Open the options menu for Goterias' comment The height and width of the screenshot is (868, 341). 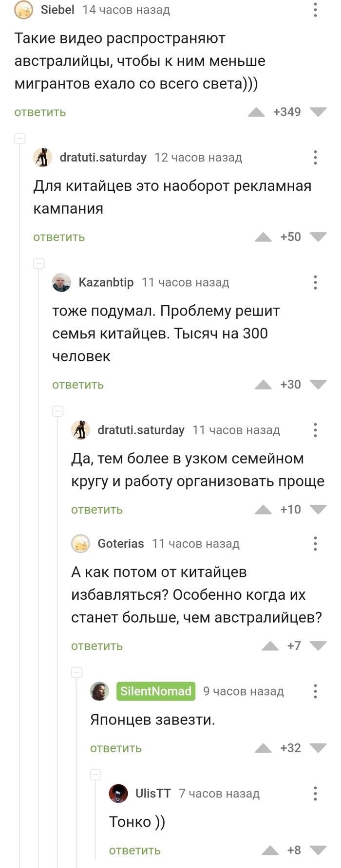pyautogui.click(x=315, y=544)
